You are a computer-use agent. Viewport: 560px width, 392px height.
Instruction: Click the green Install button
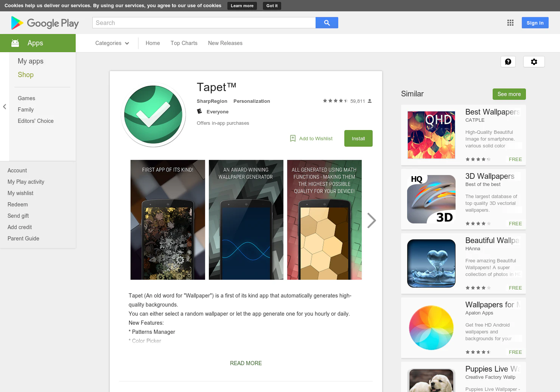358,138
